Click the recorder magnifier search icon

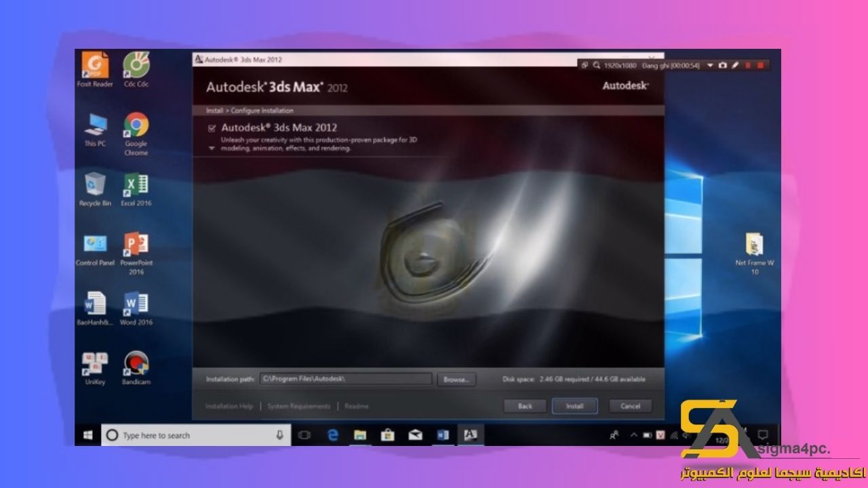596,65
